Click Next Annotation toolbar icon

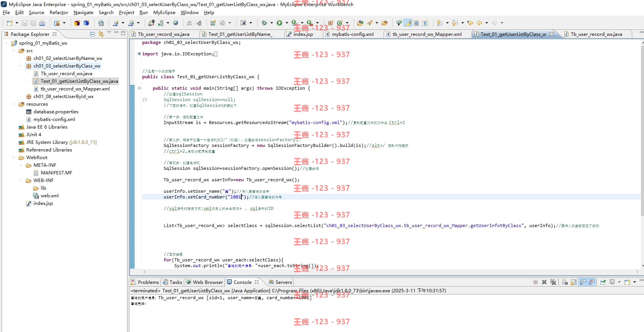point(439,23)
